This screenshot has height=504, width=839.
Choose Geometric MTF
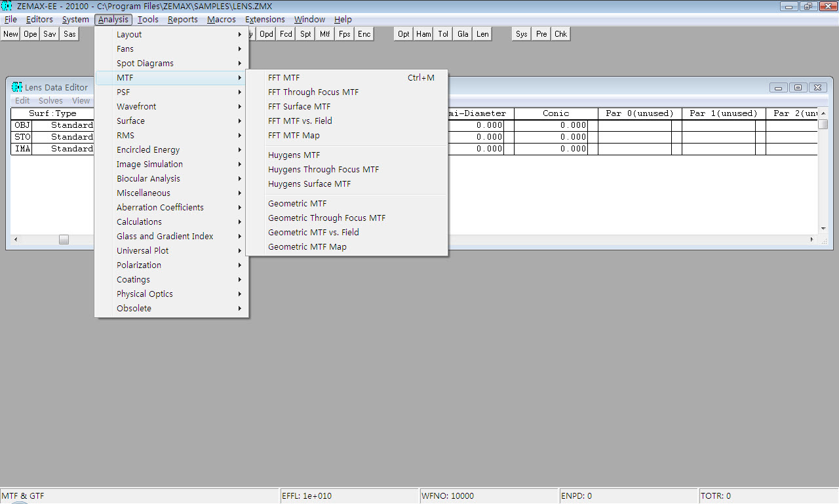[x=347, y=203]
